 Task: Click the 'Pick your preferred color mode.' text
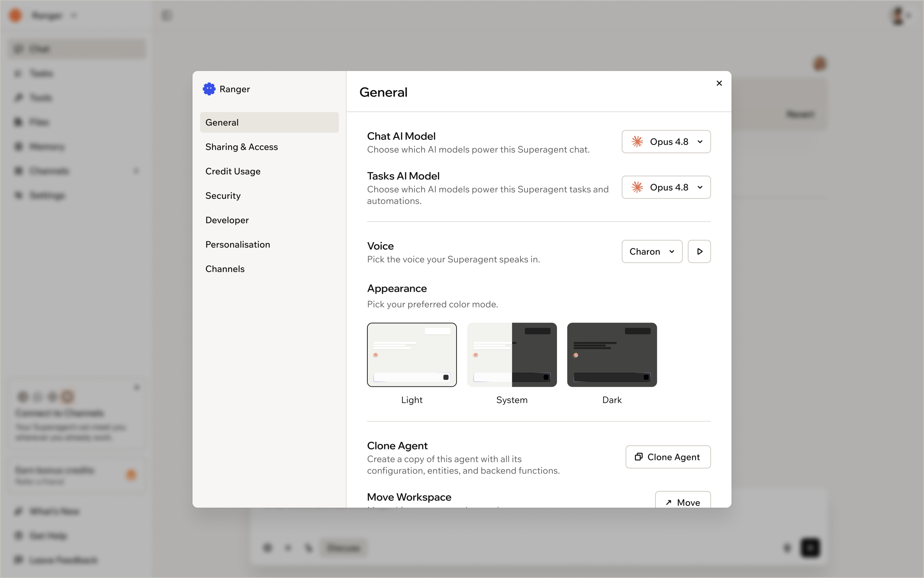pos(432,304)
